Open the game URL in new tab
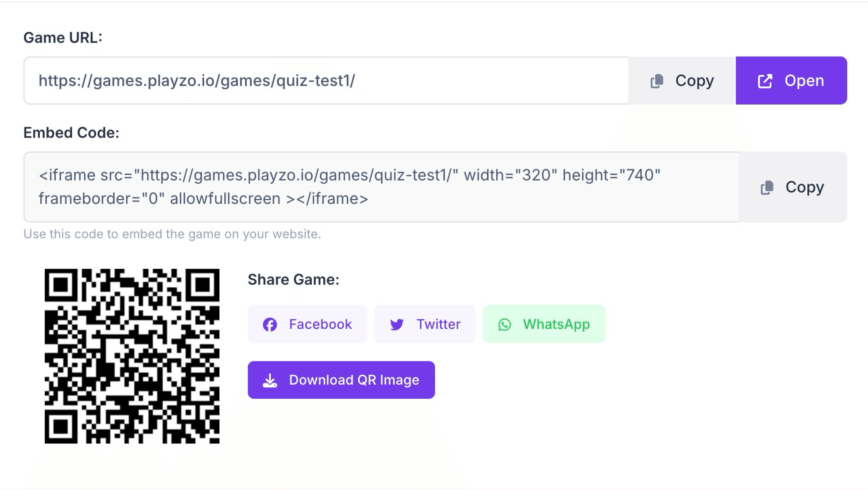Image resolution: width=868 pixels, height=490 pixels. (x=792, y=81)
